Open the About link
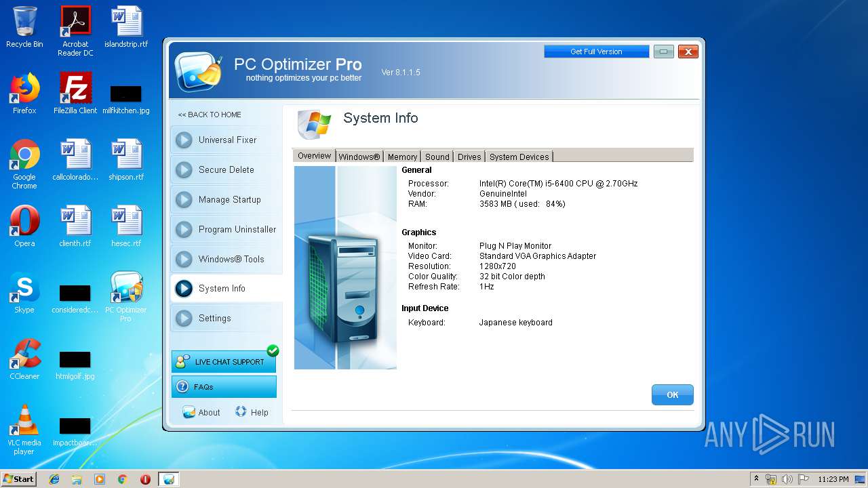 click(x=201, y=412)
